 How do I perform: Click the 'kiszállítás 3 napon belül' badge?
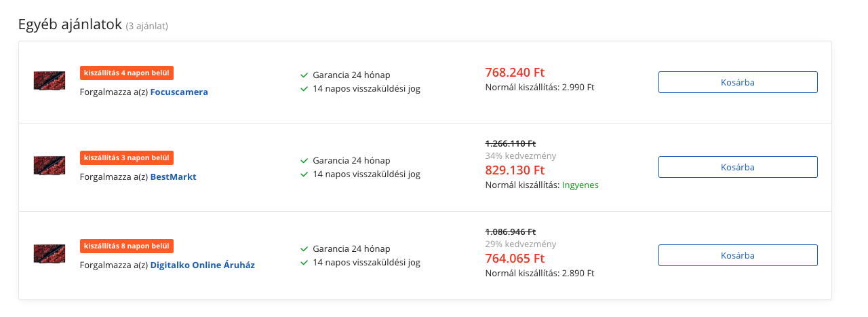(127, 157)
